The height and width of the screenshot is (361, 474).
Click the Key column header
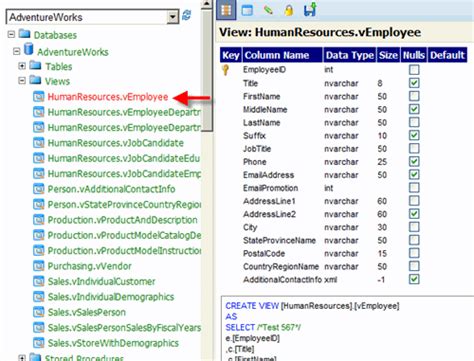pos(231,55)
